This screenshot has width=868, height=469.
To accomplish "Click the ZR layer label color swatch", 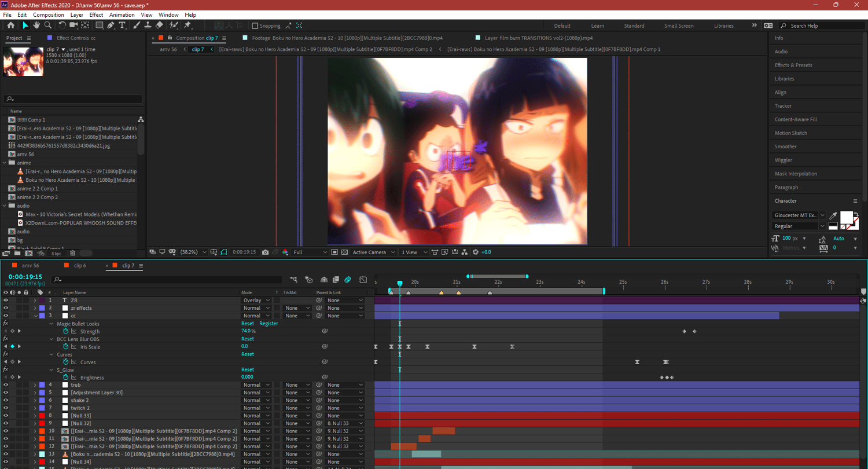I will click(x=42, y=301).
